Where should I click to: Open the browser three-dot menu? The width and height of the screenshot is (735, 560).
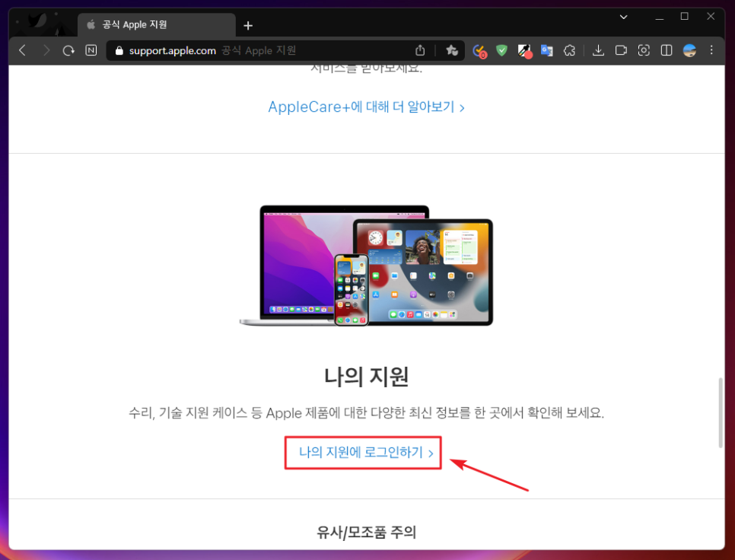(x=711, y=50)
